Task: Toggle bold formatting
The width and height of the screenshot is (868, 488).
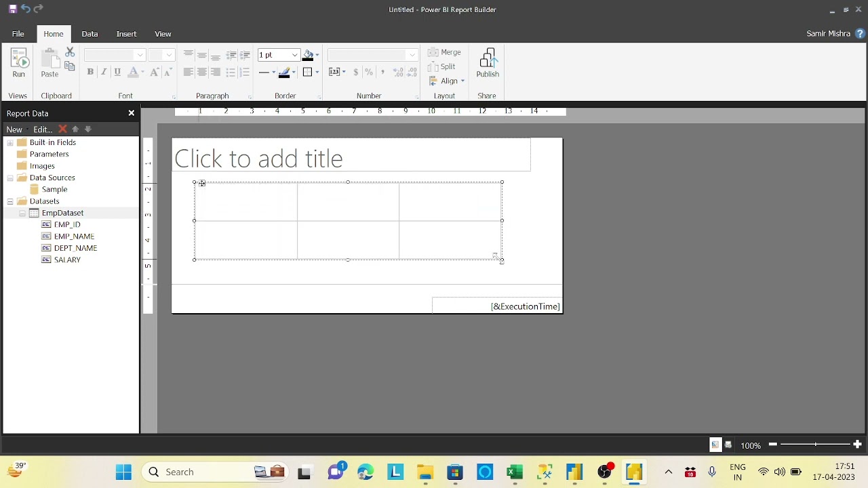Action: click(x=90, y=72)
